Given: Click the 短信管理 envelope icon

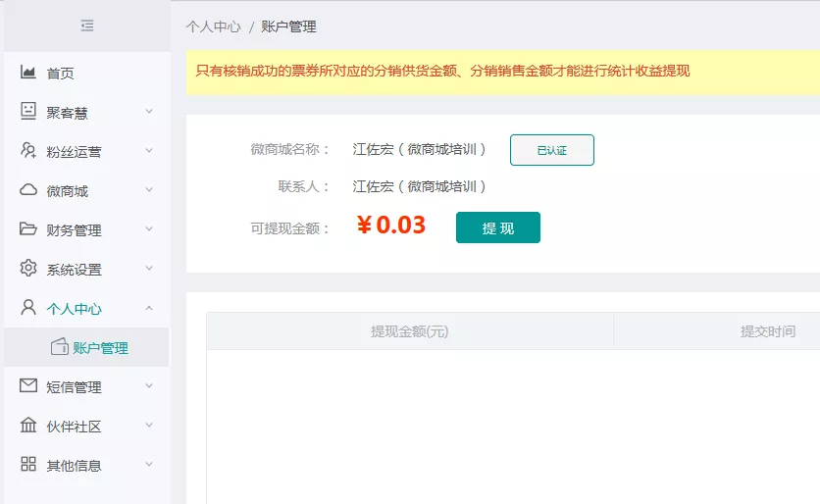Looking at the screenshot, I should (28, 386).
